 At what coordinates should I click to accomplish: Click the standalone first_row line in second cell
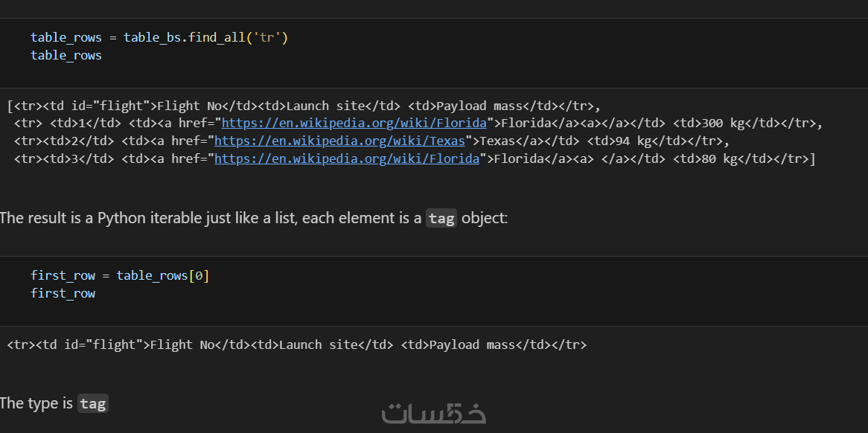(63, 293)
